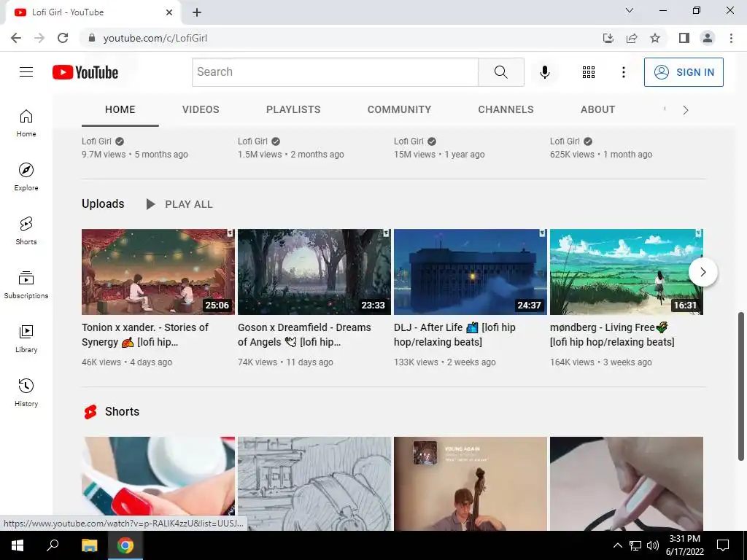
Task: Toggle the Chrome side panel
Action: [x=684, y=38]
